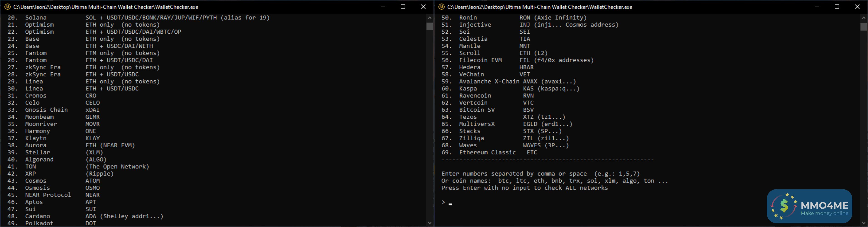Click 'Linea' in row 30
The height and width of the screenshot is (227, 868).
click(x=34, y=88)
